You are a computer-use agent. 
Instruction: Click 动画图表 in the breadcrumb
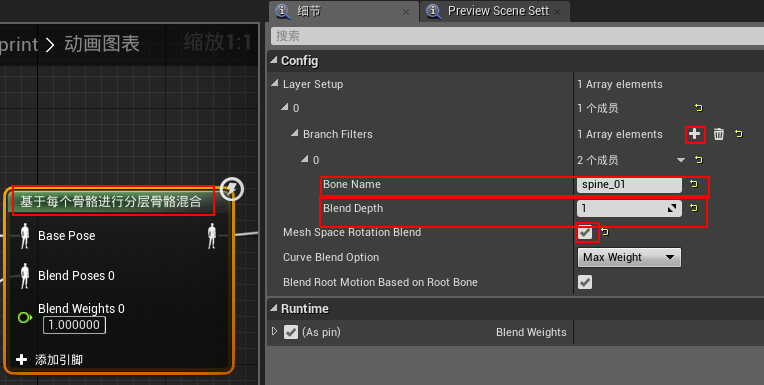pos(102,44)
